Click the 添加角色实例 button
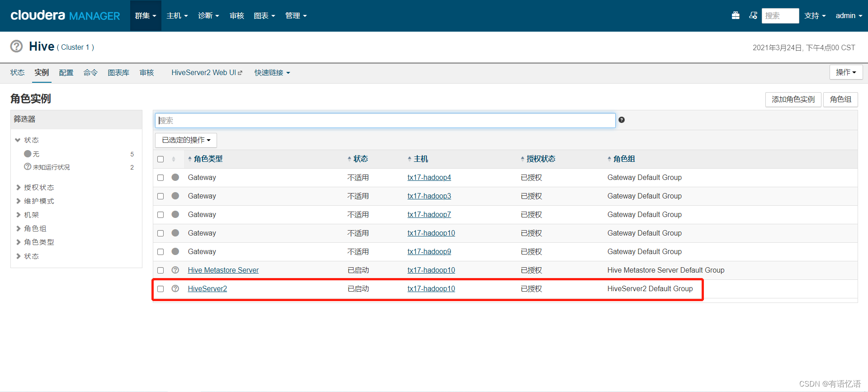This screenshot has width=868, height=392. 793,99
